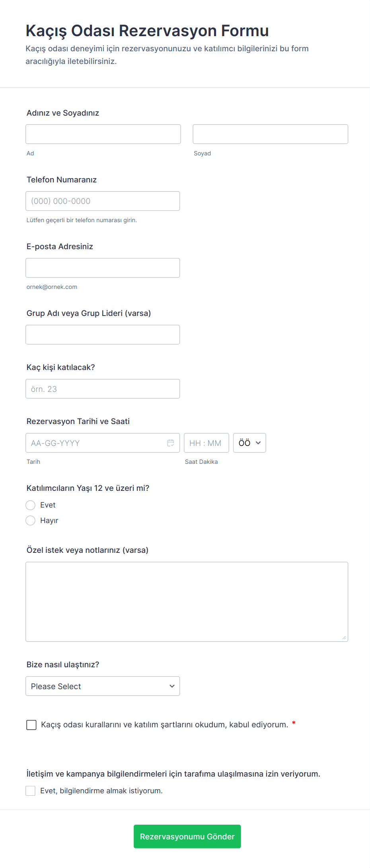Screen dimensions: 370x868
Task: Expand the Bize nasıl ulaştınız dropdown
Action: (103, 686)
